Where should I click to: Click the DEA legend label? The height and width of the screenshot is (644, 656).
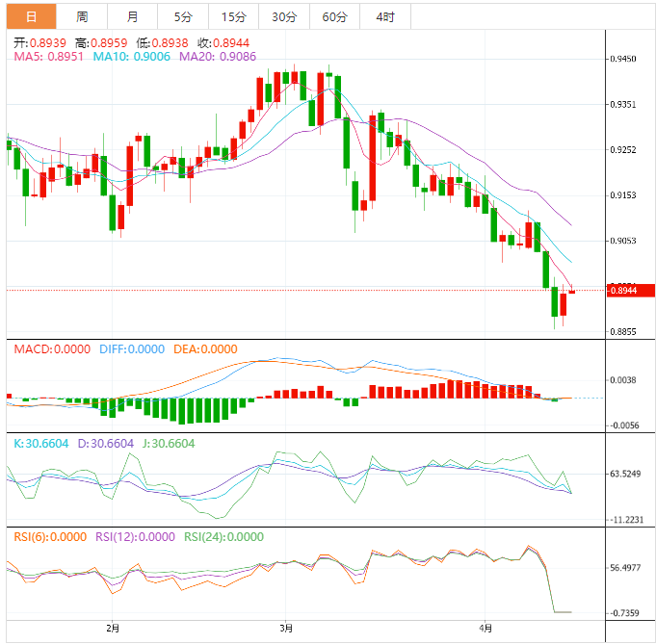(x=204, y=349)
